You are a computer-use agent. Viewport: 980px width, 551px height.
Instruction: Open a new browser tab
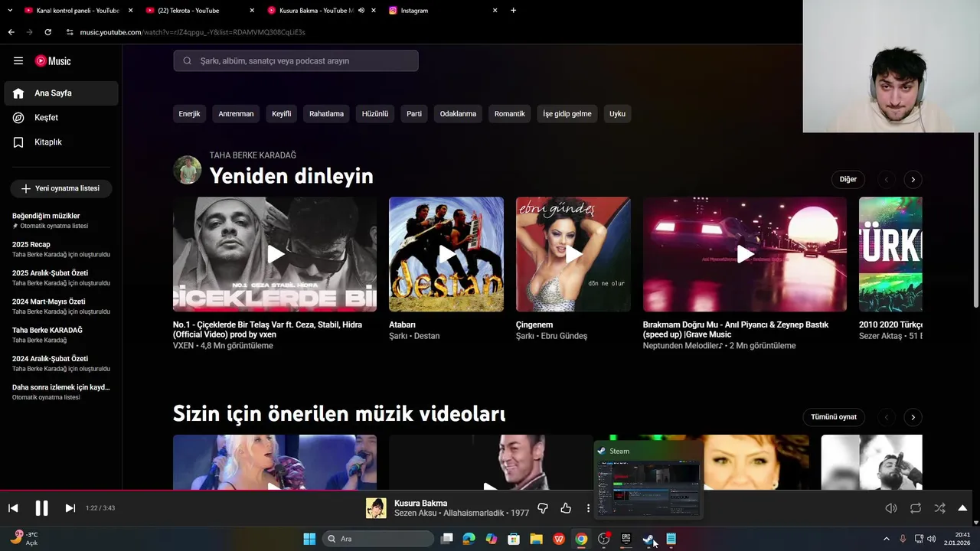coord(513,11)
